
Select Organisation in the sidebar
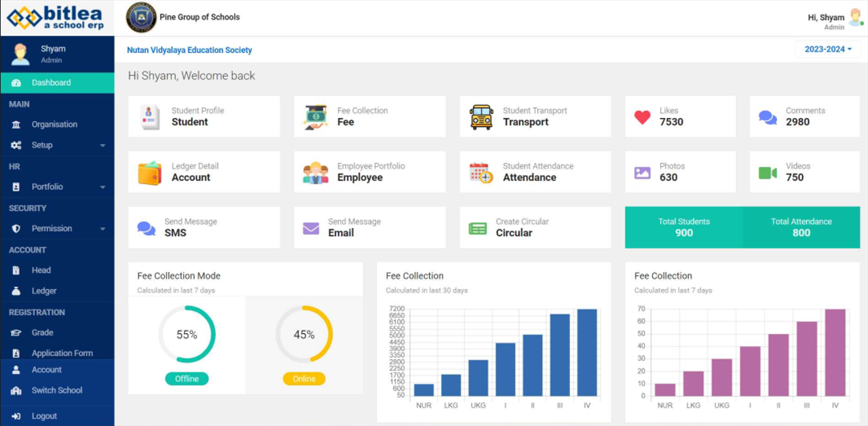pos(54,125)
